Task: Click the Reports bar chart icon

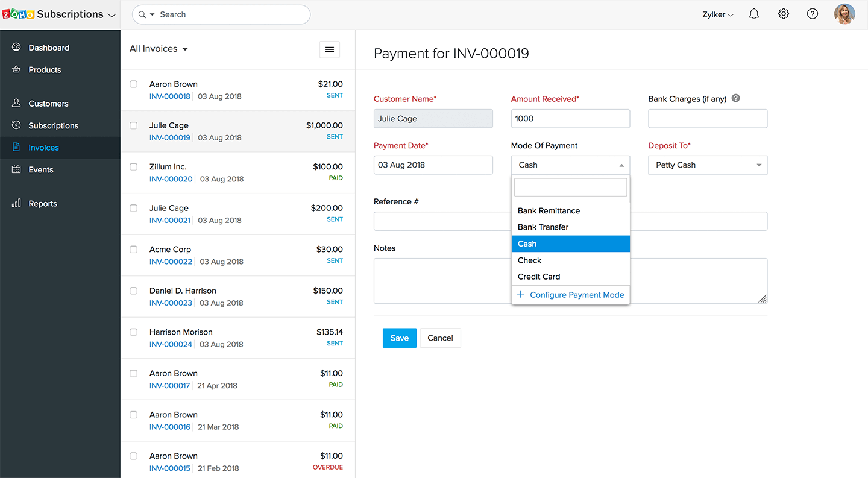Action: click(16, 203)
